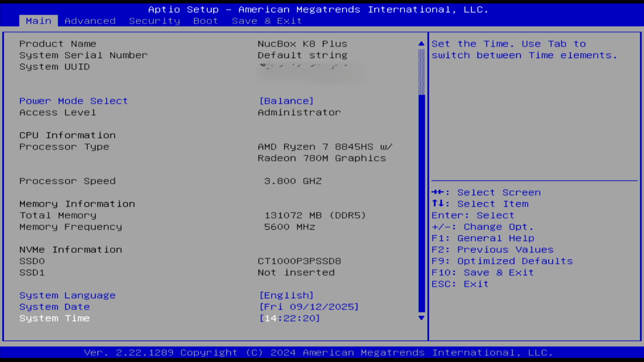This screenshot has height=362, width=644.
Task: Click the left-right arrows Select Screen icon
Action: tap(438, 192)
